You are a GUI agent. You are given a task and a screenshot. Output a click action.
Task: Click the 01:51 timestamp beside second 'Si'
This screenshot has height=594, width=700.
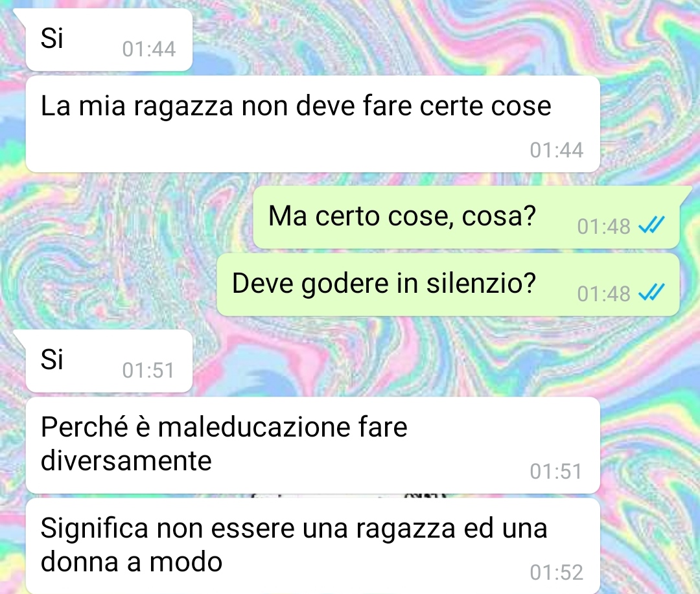[148, 370]
